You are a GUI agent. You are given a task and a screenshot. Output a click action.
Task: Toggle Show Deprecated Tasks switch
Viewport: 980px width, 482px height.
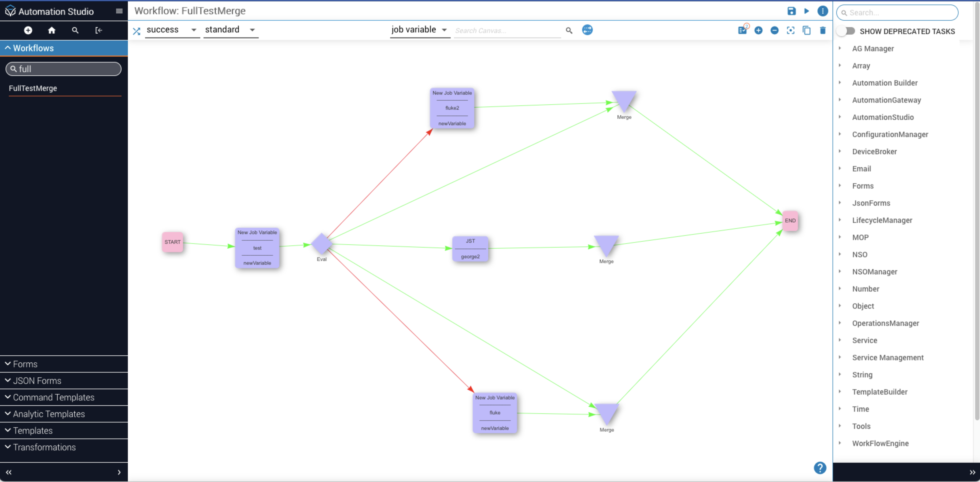pos(845,31)
